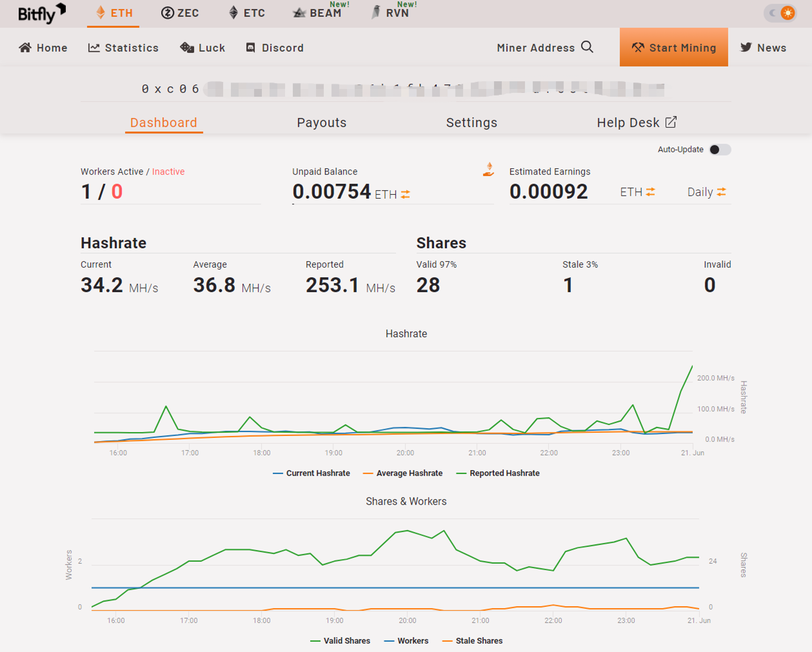Screen dimensions: 812x652
Task: Change Estimated Earnings ETH currency selector
Action: tap(637, 192)
